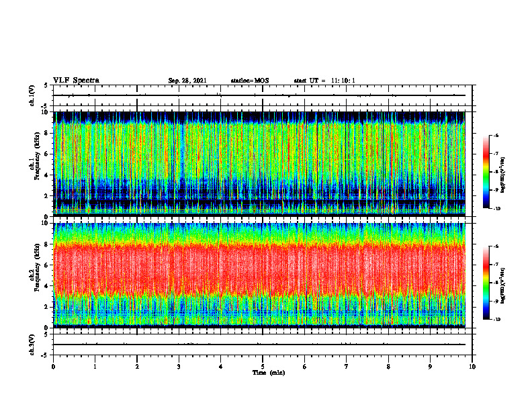
Task: Click the ch.1 color scale bar
Action: 486,172
